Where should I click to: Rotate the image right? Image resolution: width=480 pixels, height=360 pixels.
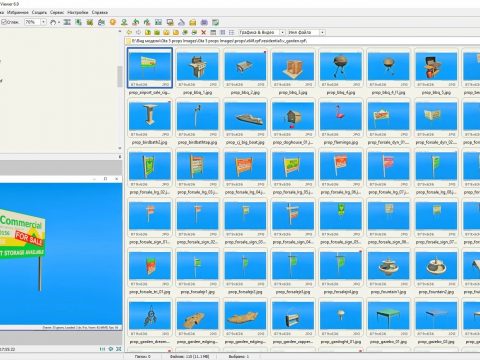click(x=147, y=22)
